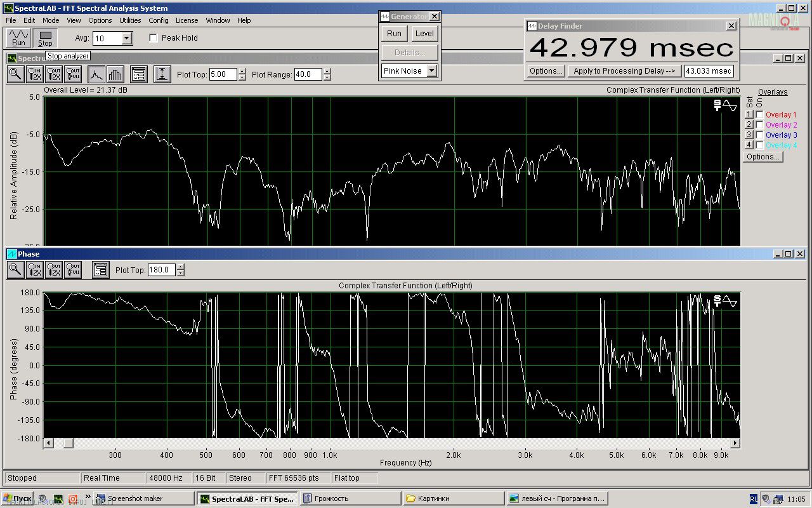This screenshot has height=508, width=812.
Task: Open Phase plot options dialog icon
Action: click(100, 270)
